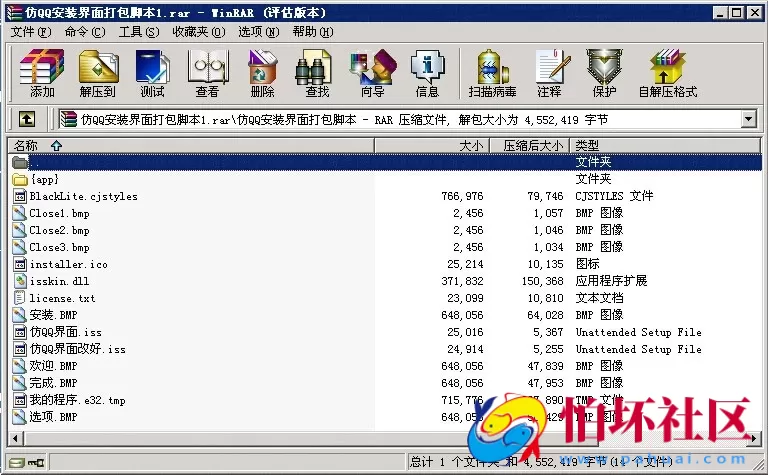Click the packed size value 150,368

pyautogui.click(x=543, y=281)
